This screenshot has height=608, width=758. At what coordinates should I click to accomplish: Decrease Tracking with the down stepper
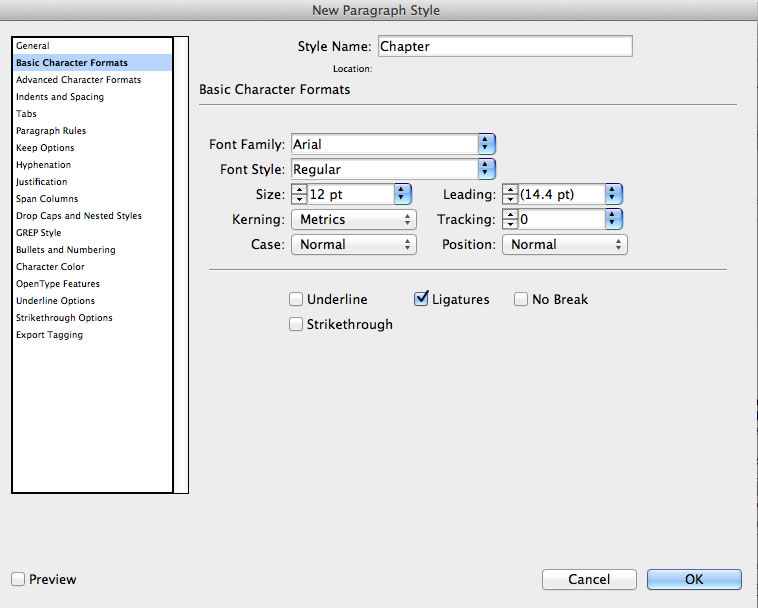coord(510,224)
